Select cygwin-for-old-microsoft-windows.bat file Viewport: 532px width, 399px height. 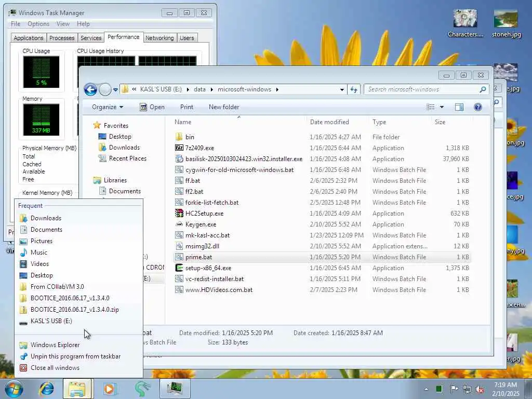tap(240, 170)
